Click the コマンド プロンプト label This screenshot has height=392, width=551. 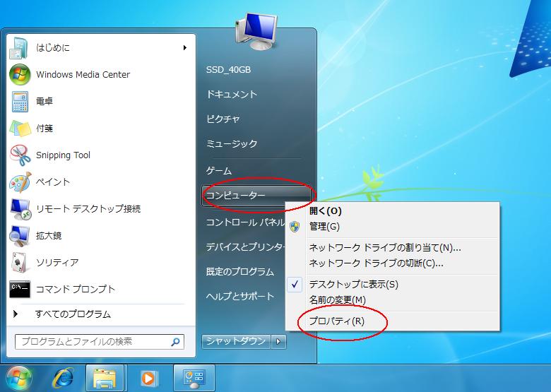point(76,289)
